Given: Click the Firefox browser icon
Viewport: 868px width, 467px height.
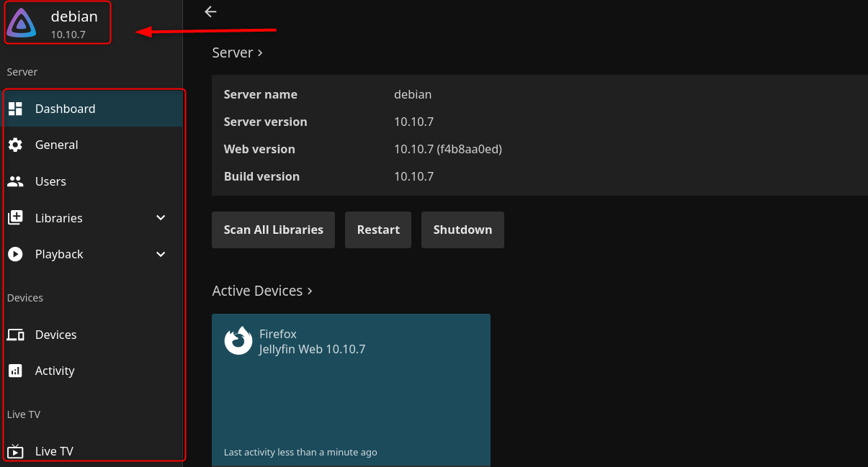Looking at the screenshot, I should (x=238, y=341).
